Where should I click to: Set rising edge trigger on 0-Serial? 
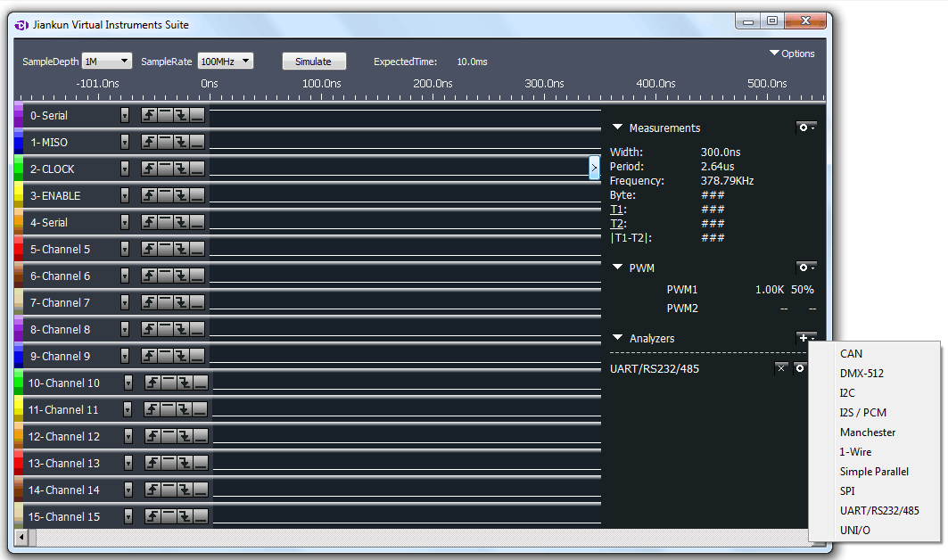[149, 115]
